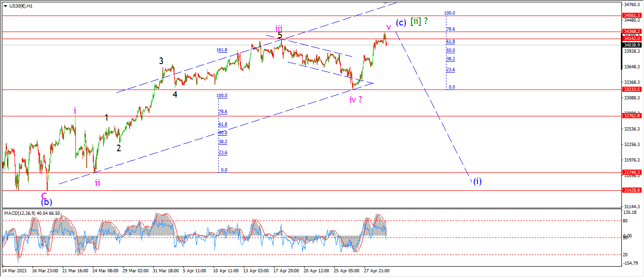Screen dimensions: 644x277
Task: Select the magenta 'iv ?' wave label
Action: (x=355, y=99)
